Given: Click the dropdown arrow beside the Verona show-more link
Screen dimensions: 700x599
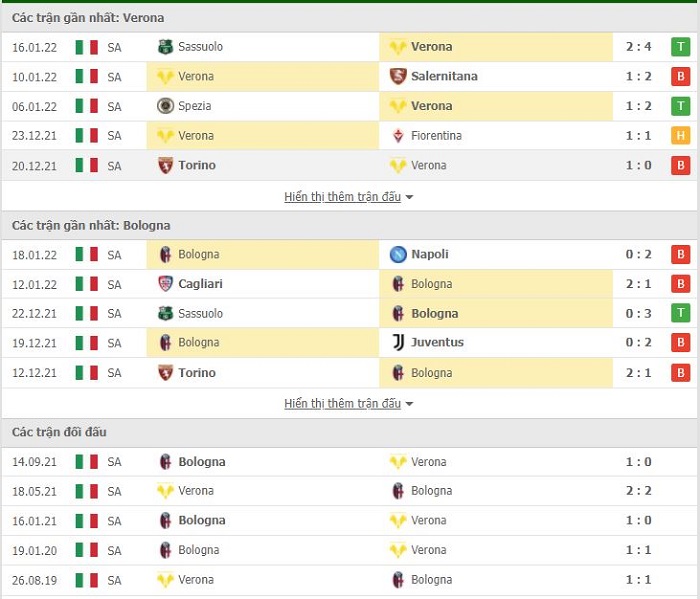Looking at the screenshot, I should [x=409, y=197].
